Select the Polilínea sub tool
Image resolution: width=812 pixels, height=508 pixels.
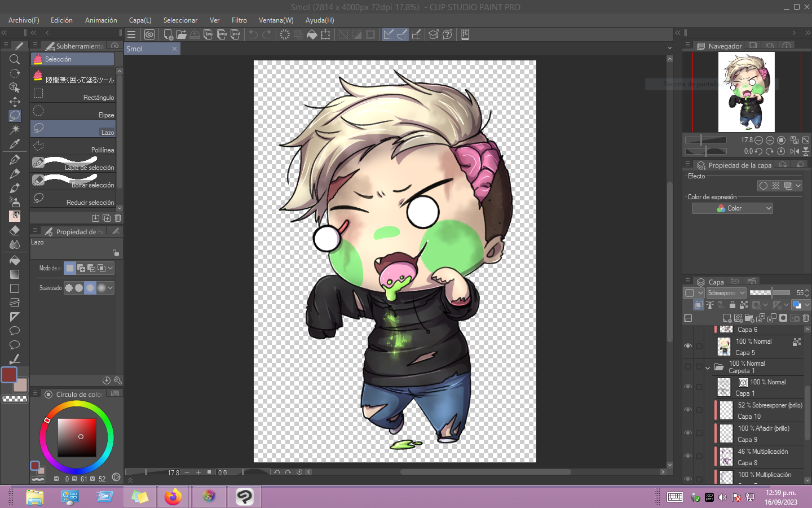point(73,147)
